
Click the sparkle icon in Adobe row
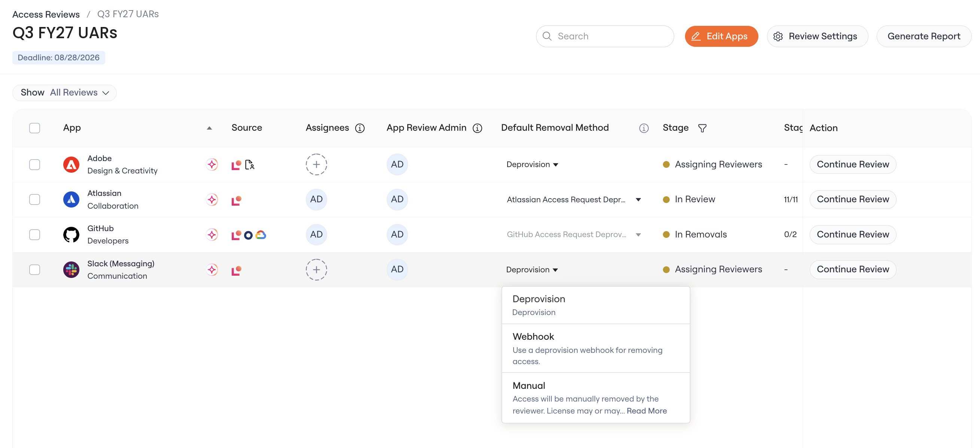coord(212,164)
